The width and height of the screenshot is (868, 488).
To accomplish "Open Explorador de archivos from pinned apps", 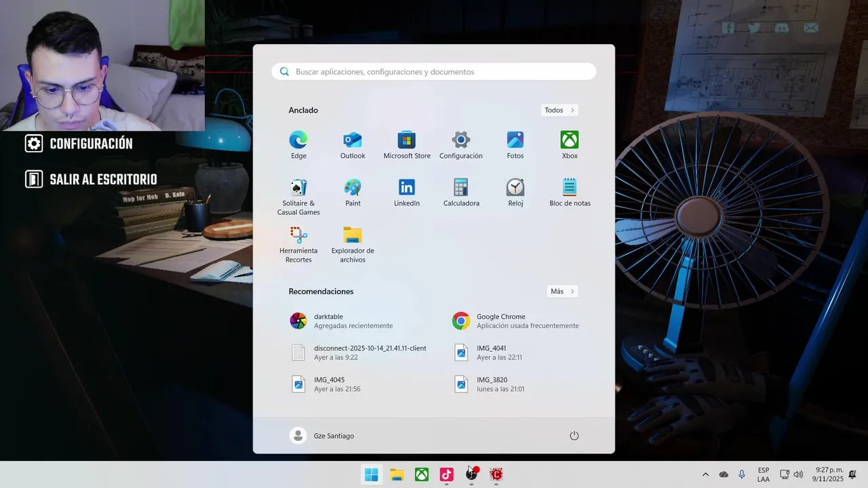I will (x=353, y=244).
